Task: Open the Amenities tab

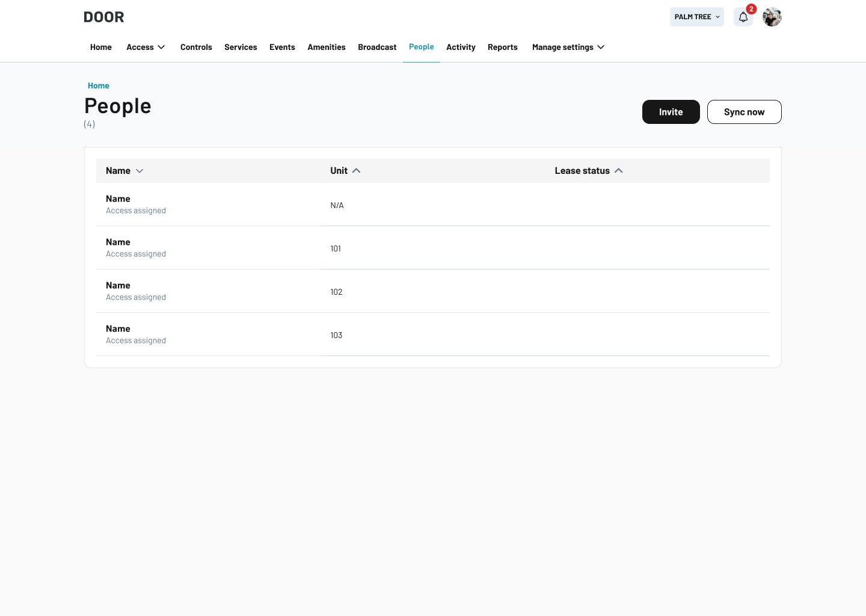Action: click(x=327, y=47)
